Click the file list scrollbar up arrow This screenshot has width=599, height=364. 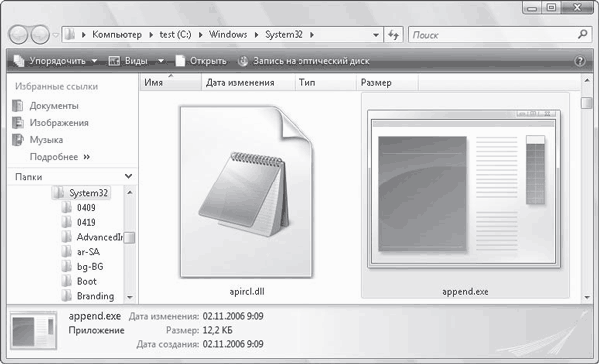[x=587, y=80]
